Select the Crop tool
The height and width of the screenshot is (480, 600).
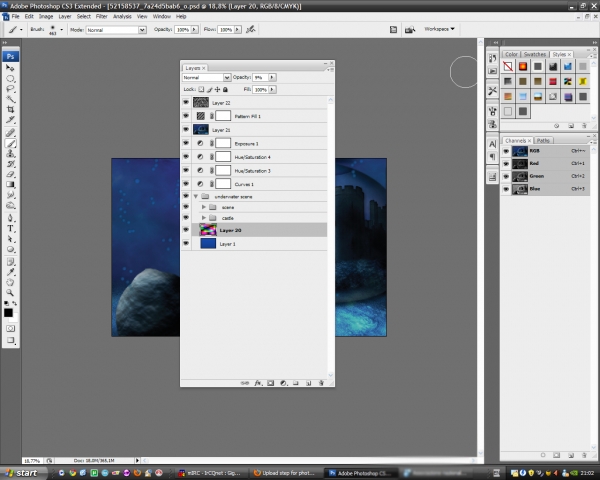(x=10, y=109)
